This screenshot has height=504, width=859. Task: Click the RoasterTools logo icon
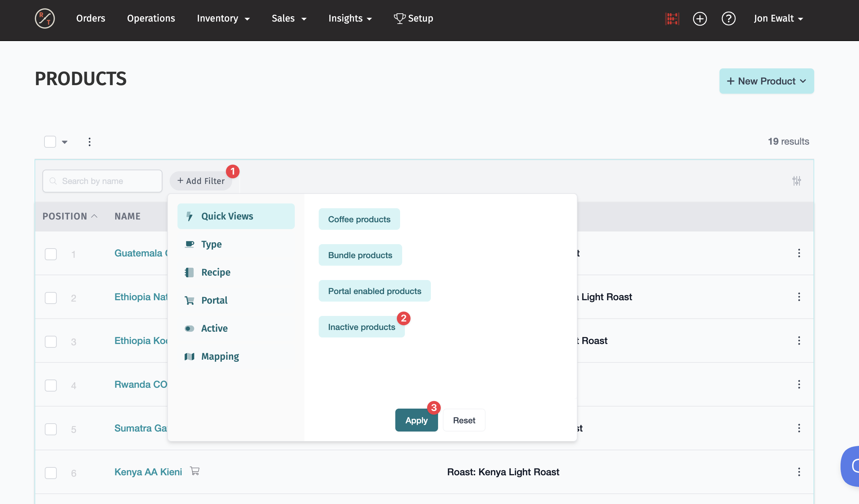point(45,18)
